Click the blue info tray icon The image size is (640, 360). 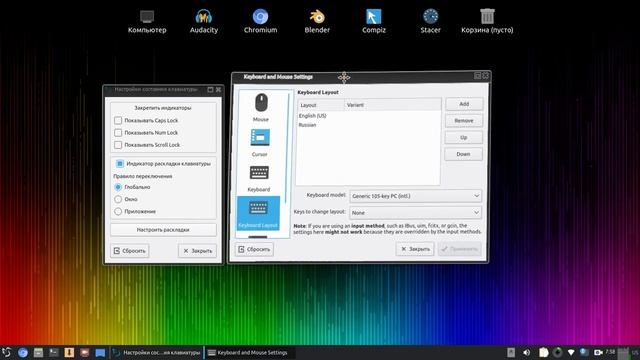pos(584,352)
